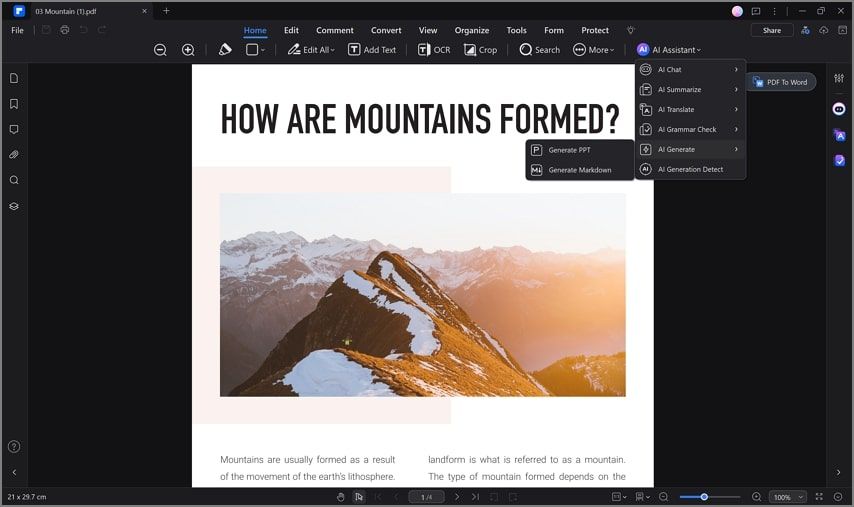Open the Organize tab
Viewport: 854px width, 507px height.
472,30
